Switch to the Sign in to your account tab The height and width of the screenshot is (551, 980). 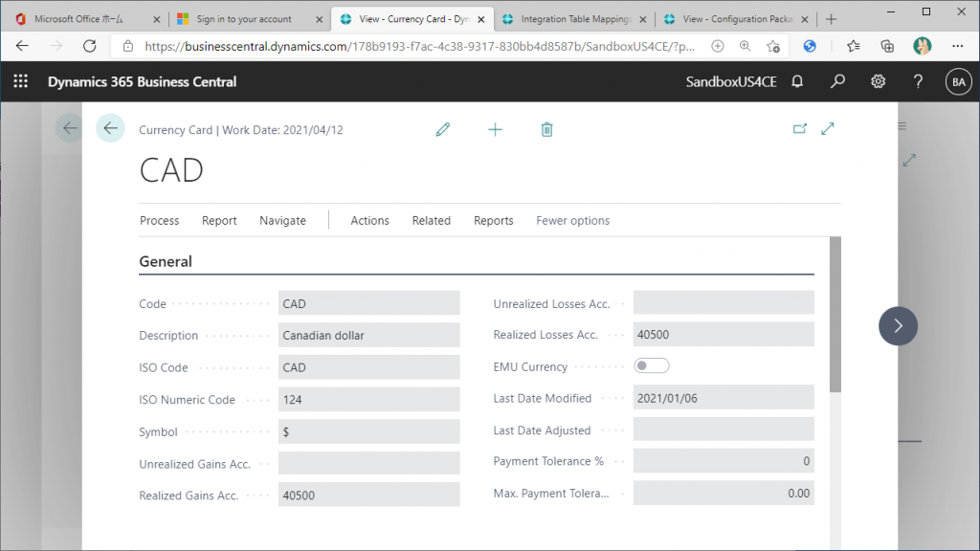250,19
